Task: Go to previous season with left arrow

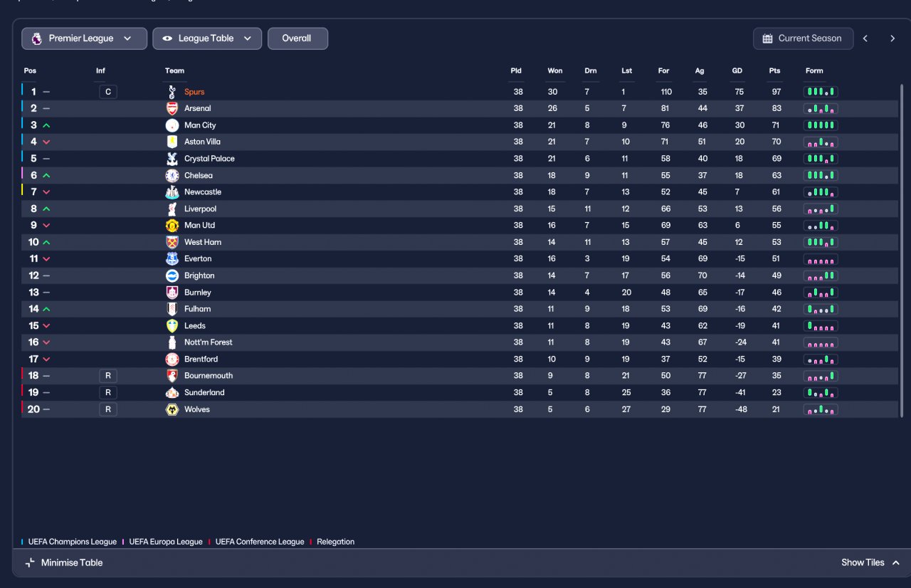Action: coord(865,38)
